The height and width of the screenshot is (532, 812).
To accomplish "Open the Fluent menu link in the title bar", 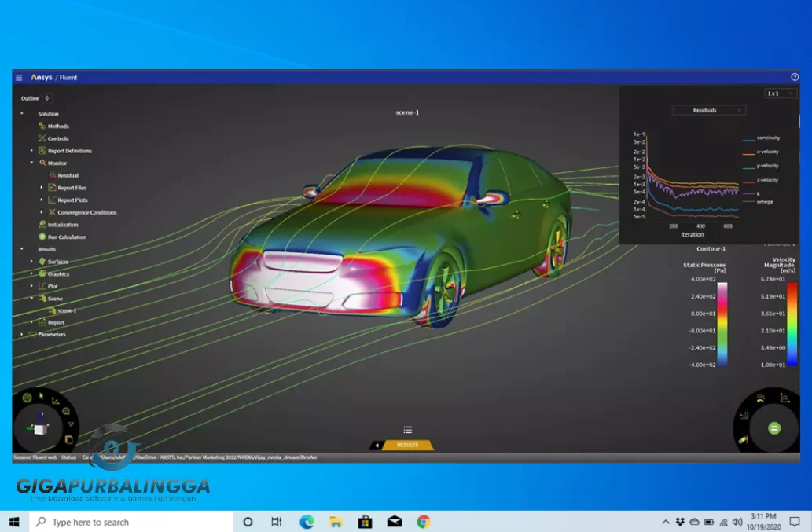I will click(x=70, y=77).
